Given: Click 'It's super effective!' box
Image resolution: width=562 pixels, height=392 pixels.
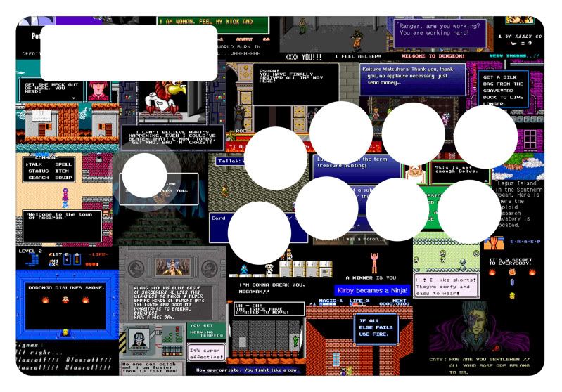Looking at the screenshot, I should (x=206, y=353).
